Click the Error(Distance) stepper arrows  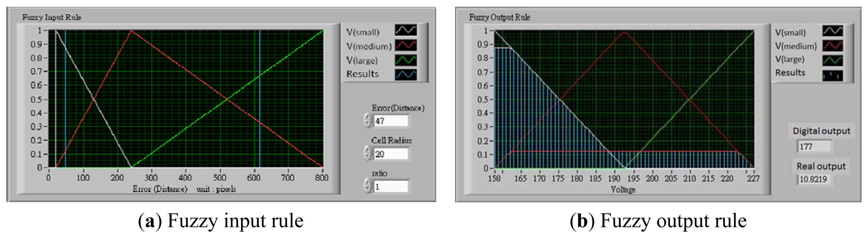[x=367, y=120]
